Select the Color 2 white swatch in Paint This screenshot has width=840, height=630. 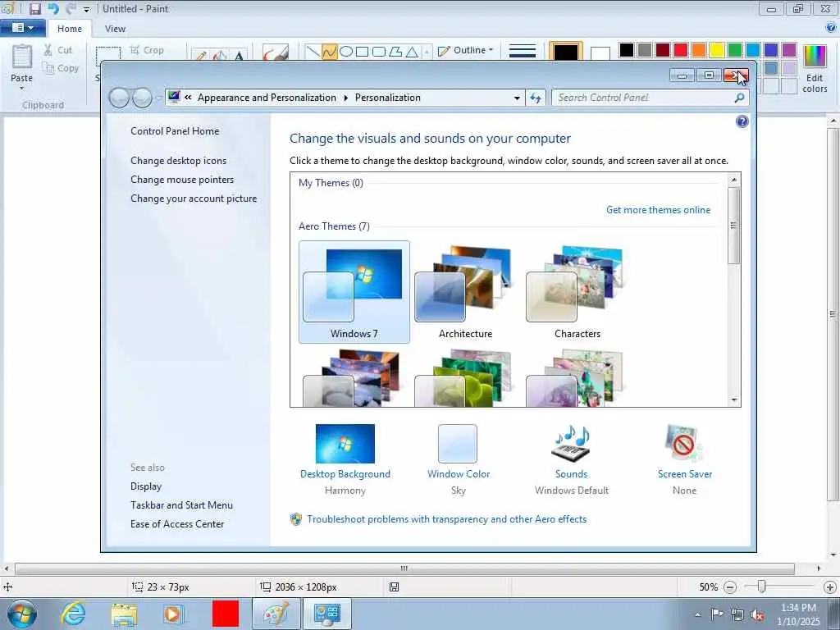tap(600, 52)
